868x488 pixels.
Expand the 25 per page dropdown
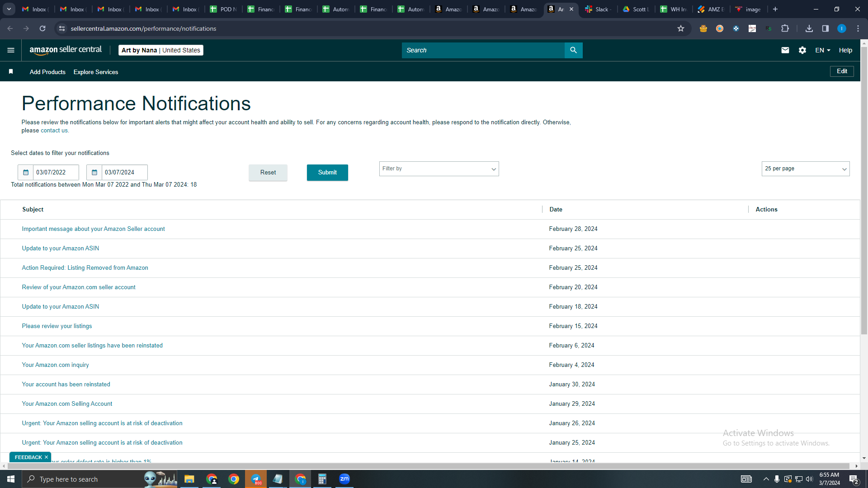point(806,169)
